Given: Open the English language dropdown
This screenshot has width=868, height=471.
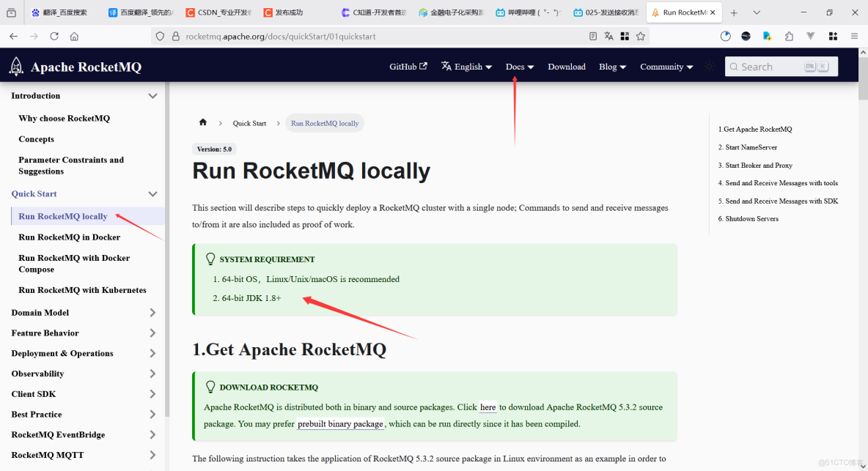Looking at the screenshot, I should tap(466, 67).
